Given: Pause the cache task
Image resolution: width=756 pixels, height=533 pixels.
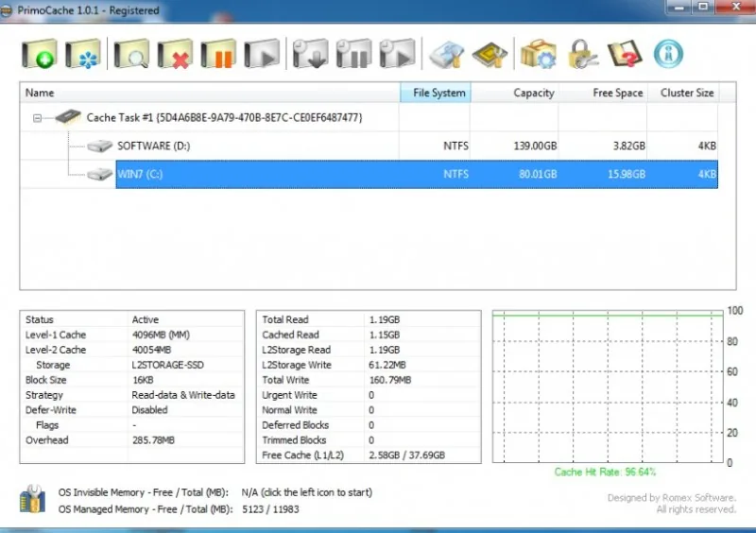Looking at the screenshot, I should 218,54.
